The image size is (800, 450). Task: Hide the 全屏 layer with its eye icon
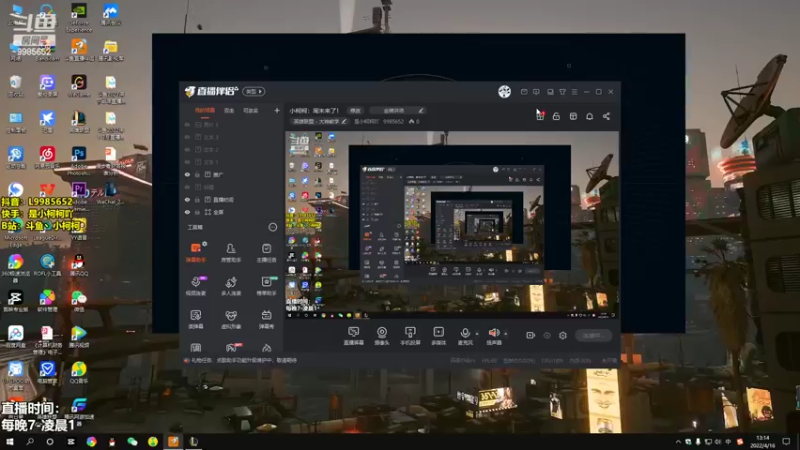point(187,212)
